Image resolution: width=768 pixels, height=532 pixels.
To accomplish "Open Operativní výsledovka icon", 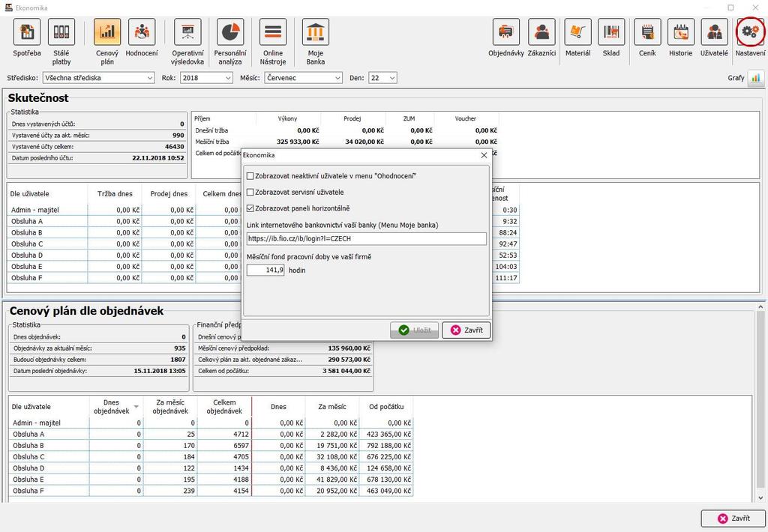I will tap(187, 32).
